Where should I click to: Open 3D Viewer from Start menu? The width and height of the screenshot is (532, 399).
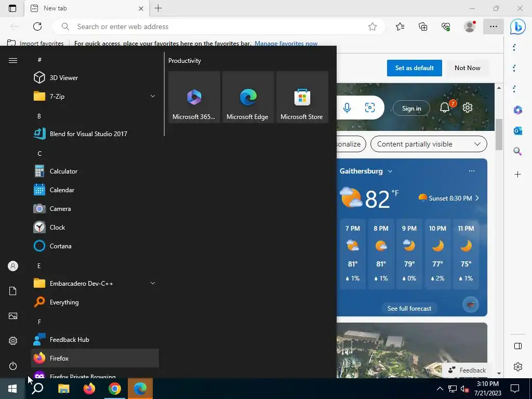point(95,78)
